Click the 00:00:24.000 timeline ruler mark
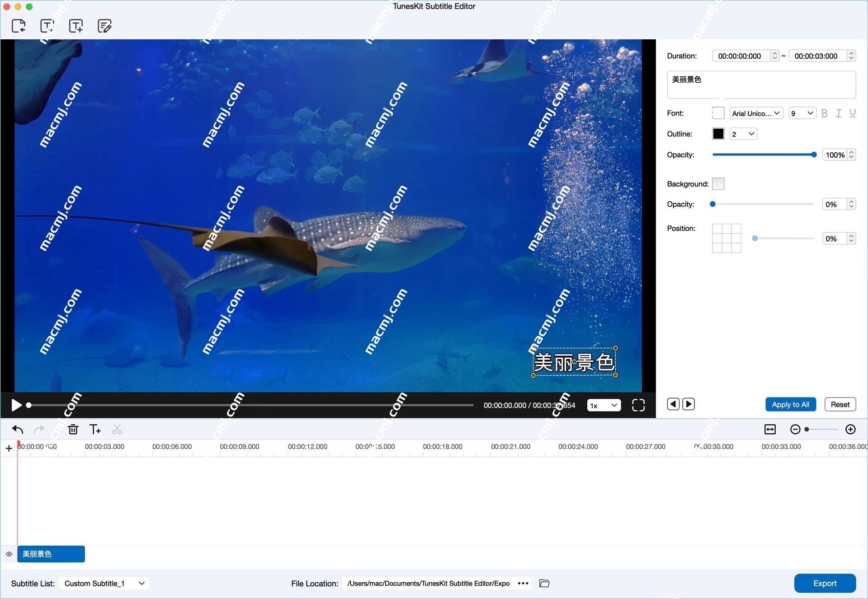The width and height of the screenshot is (868, 599). click(x=578, y=446)
